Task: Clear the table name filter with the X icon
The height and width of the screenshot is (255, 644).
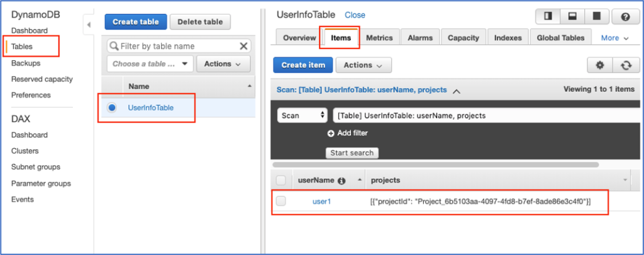Action: click(x=243, y=46)
